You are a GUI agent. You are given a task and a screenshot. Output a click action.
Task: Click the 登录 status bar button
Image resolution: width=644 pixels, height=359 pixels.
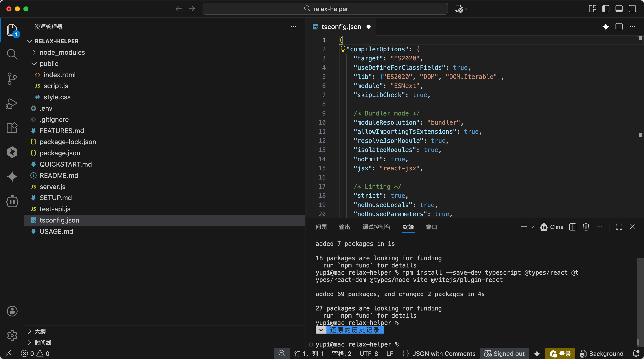click(x=560, y=353)
